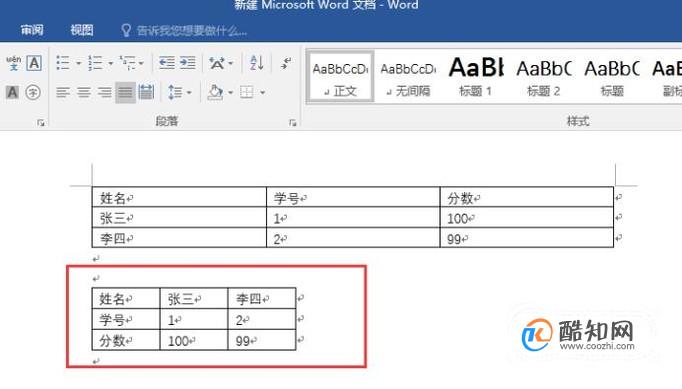Screen dimensions: 682x389
Task: Align text left
Action: click(x=63, y=92)
